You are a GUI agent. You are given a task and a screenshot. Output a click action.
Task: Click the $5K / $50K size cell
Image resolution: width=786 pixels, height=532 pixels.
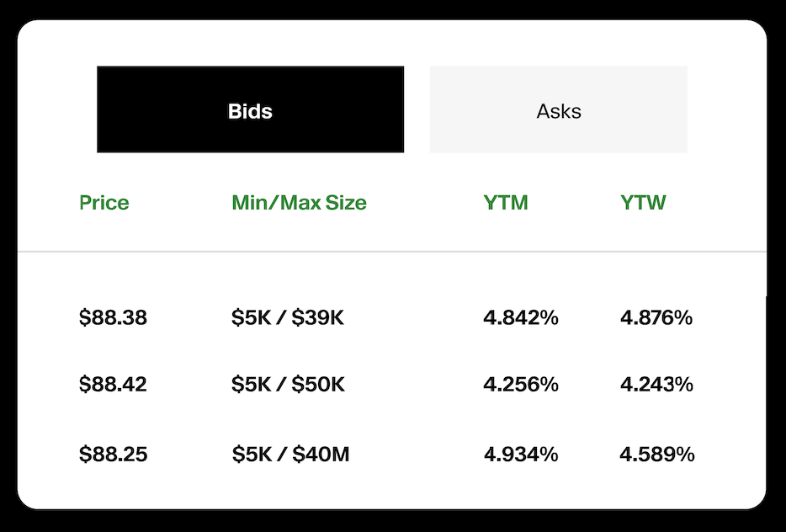(x=288, y=385)
